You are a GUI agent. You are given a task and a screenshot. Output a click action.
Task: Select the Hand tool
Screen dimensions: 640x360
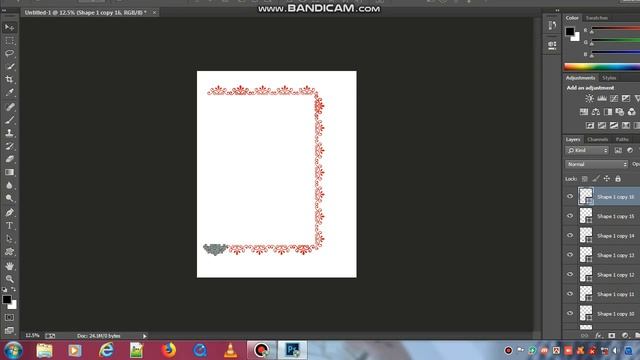pos(9,266)
